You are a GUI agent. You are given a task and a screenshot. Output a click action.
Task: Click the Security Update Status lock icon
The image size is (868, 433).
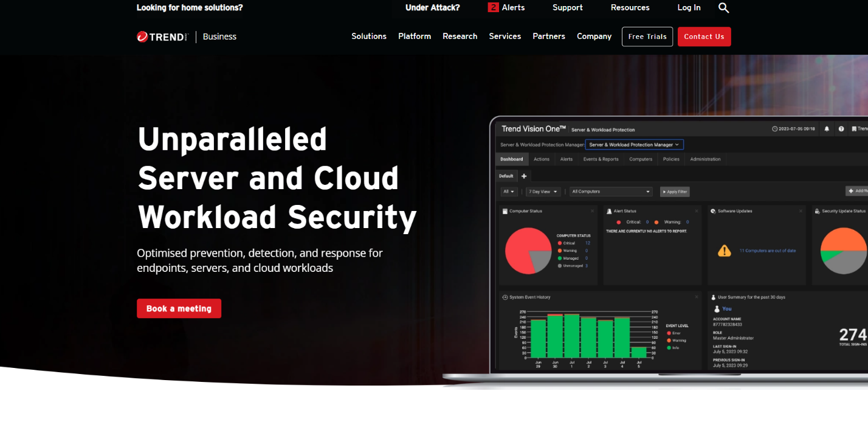tap(818, 211)
